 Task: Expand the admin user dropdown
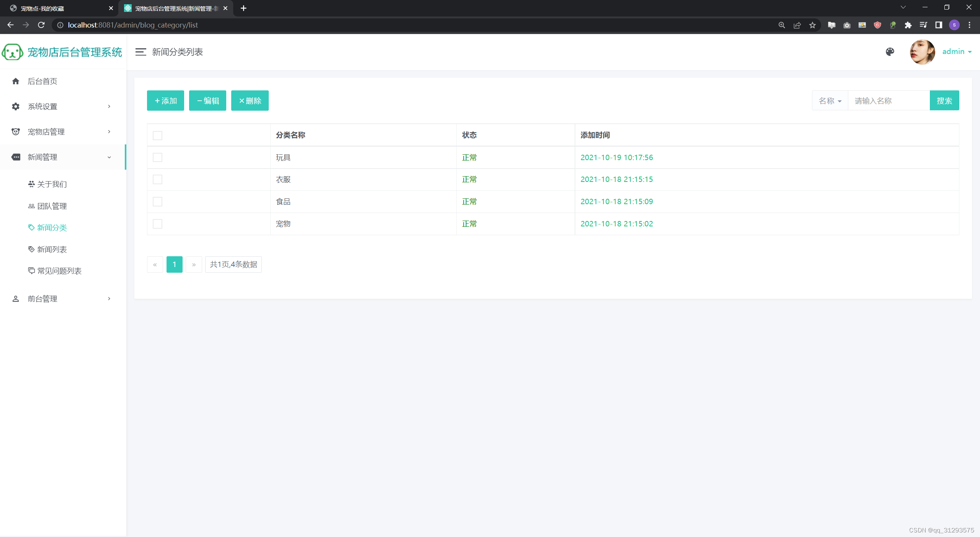(x=957, y=52)
